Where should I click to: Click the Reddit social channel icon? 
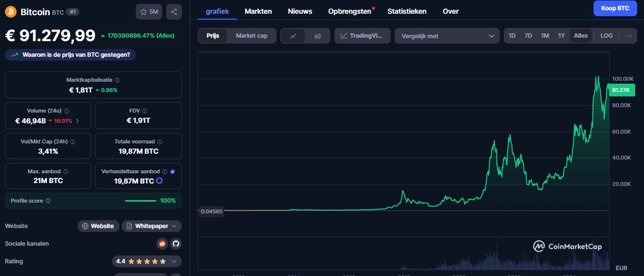pyautogui.click(x=162, y=243)
